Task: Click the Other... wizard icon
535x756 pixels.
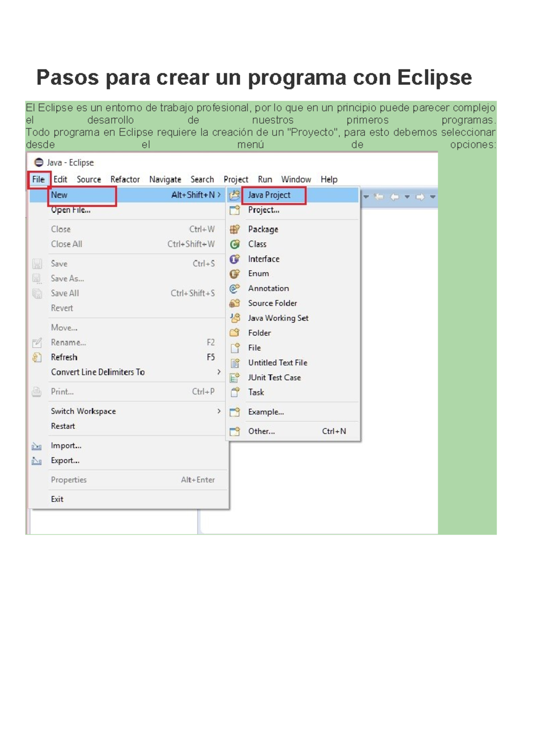Action: tap(235, 431)
